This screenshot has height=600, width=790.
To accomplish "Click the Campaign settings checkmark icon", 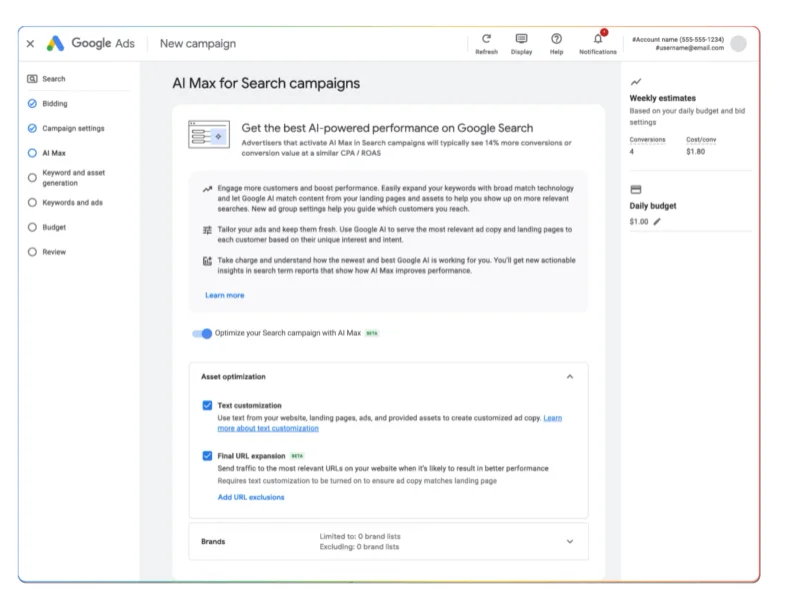I will [x=32, y=128].
